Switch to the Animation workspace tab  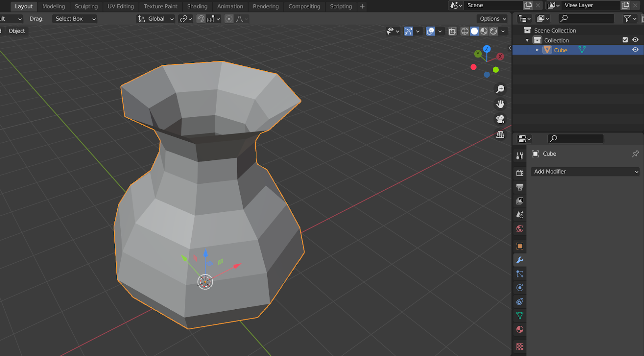(230, 6)
